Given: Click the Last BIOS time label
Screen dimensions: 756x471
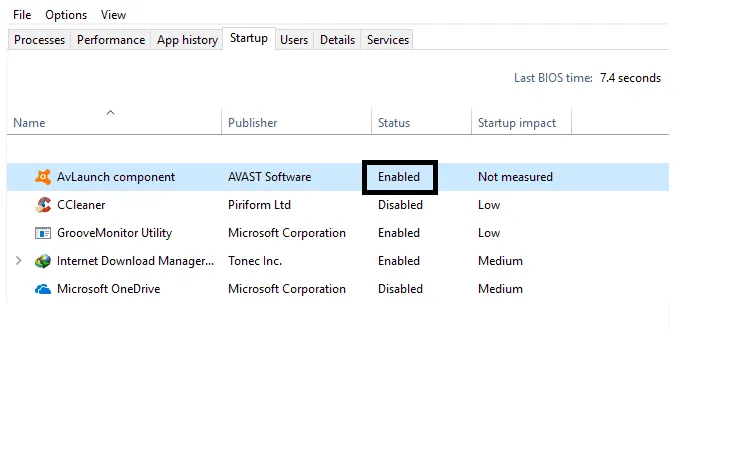Looking at the screenshot, I should [553, 78].
